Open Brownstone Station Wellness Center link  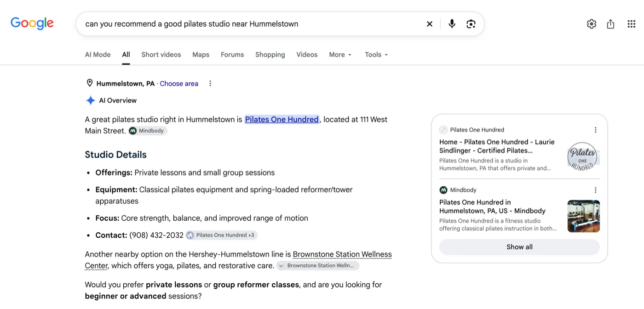238,260
